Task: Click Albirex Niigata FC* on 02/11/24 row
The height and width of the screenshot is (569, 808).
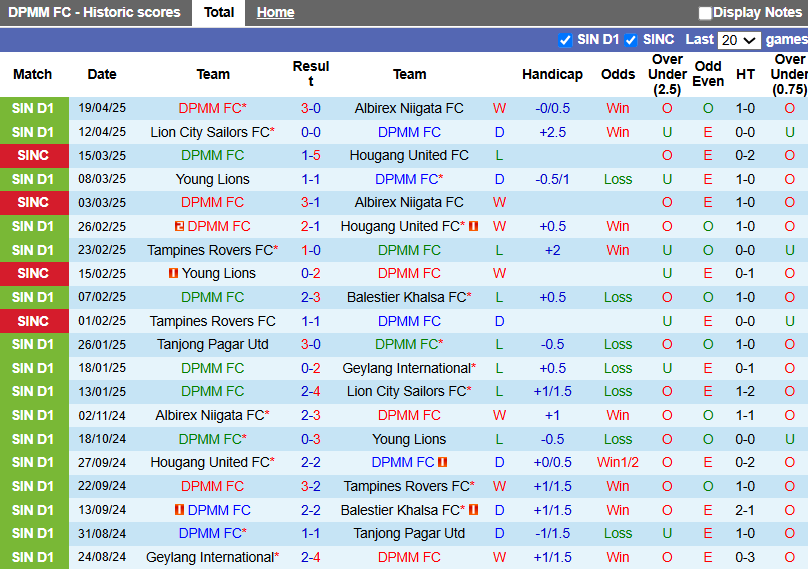Action: coord(212,415)
